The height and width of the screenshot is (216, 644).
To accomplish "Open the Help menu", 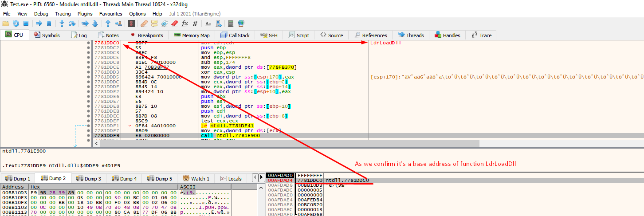I will (x=157, y=14).
